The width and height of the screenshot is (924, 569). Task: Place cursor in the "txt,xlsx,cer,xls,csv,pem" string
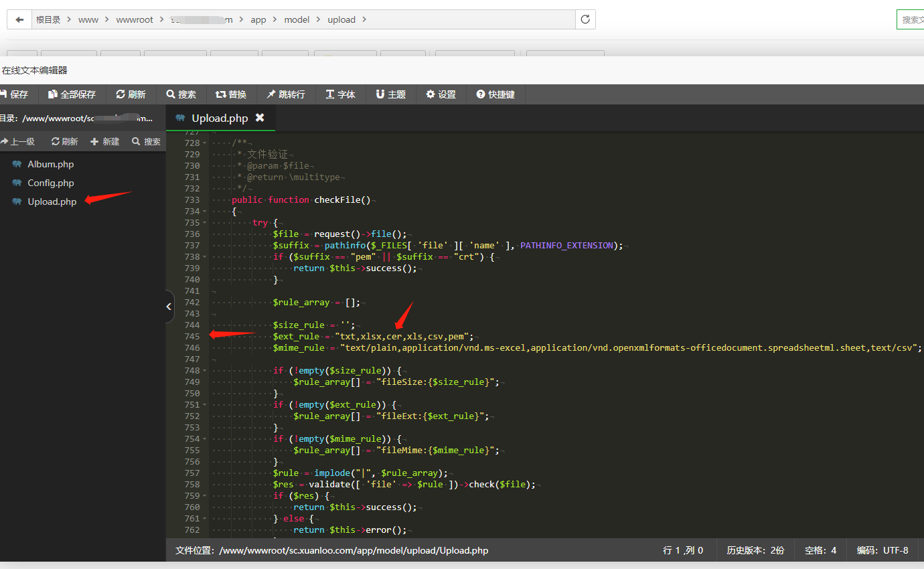[404, 337]
